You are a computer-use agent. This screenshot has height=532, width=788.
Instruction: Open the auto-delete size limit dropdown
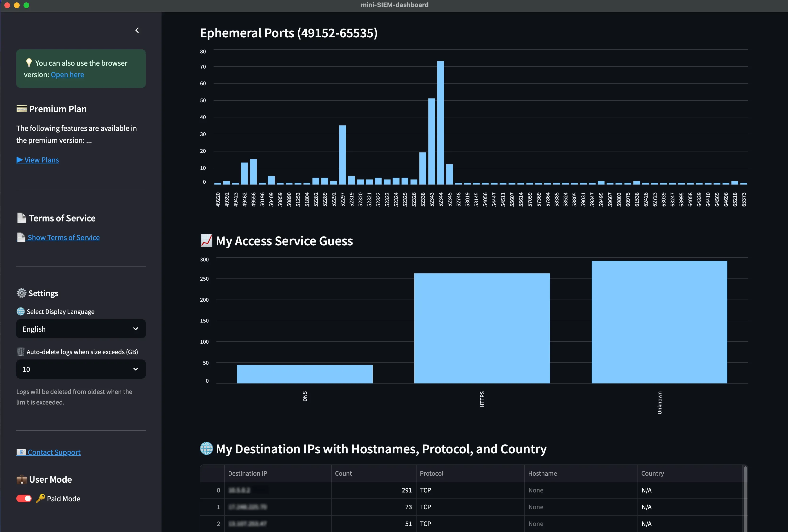tap(81, 369)
